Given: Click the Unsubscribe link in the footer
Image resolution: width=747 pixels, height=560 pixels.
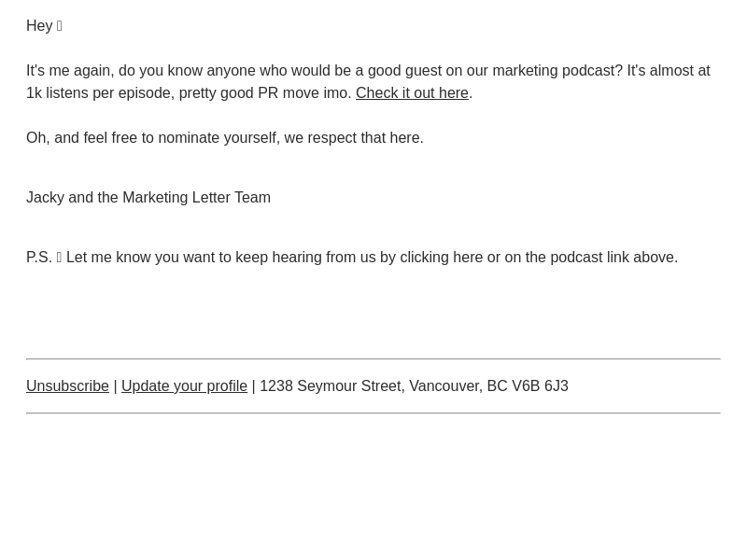Looking at the screenshot, I should pos(67,385).
